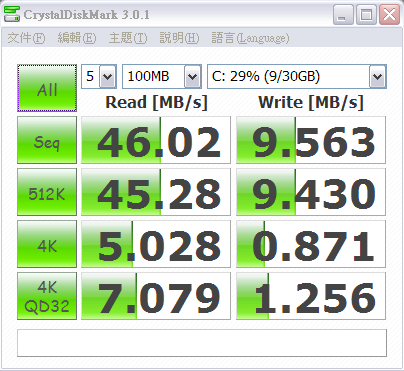
Task: Click the 4K QD32 write result 1.256
Action: pyautogui.click(x=311, y=296)
